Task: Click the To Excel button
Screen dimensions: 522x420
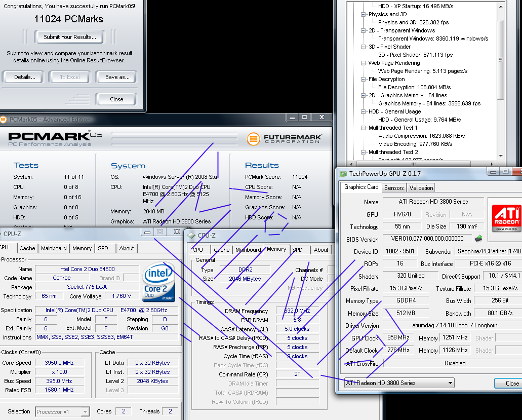Action: (x=69, y=77)
